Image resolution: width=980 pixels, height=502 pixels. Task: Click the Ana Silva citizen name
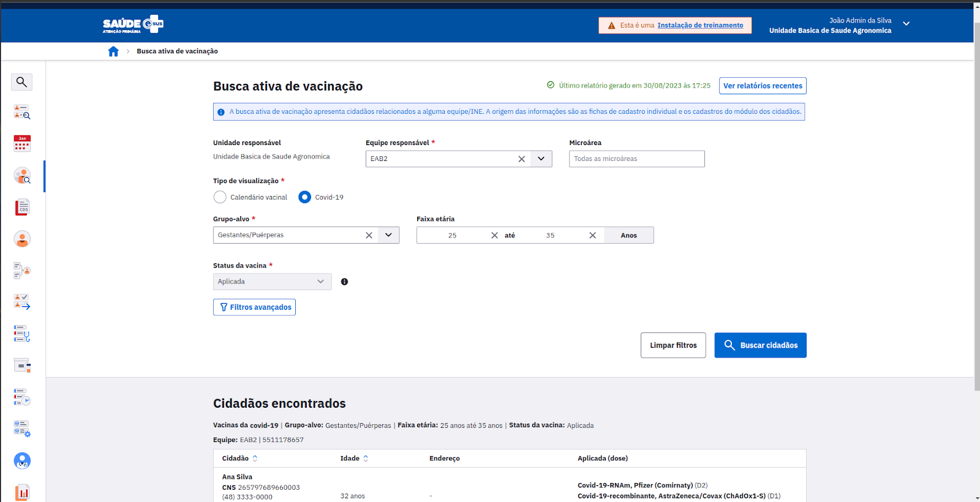point(237,477)
